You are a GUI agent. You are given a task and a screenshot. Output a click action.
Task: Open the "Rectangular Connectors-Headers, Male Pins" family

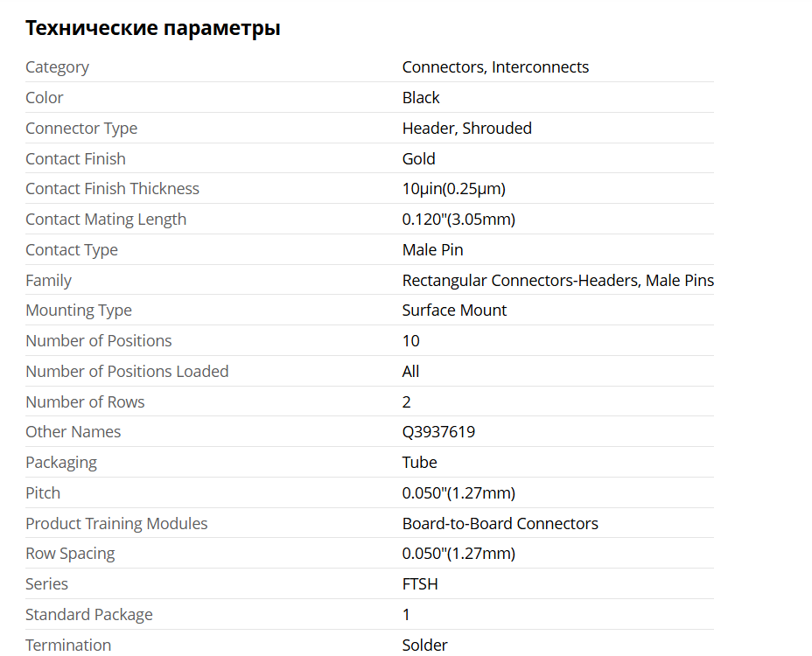[557, 281]
